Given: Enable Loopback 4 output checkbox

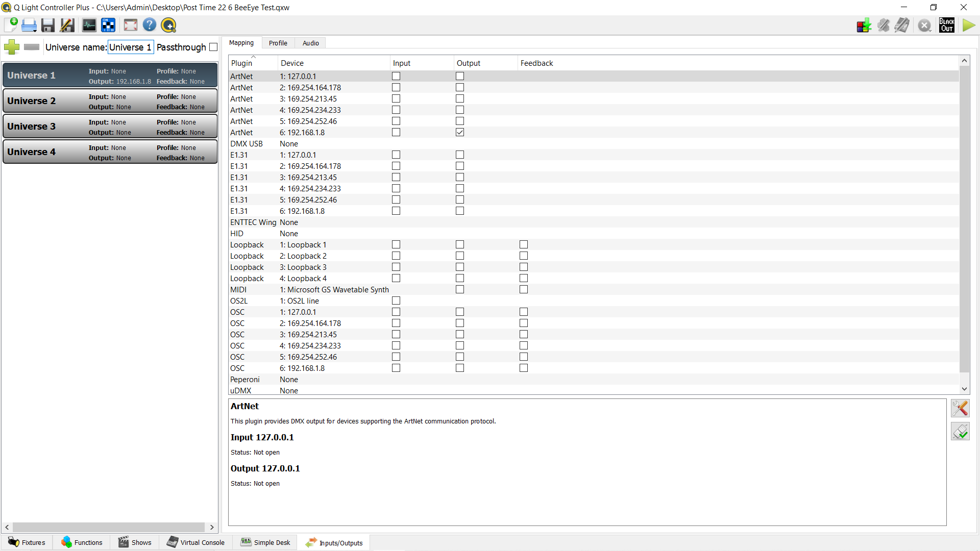Looking at the screenshot, I should [x=460, y=278].
